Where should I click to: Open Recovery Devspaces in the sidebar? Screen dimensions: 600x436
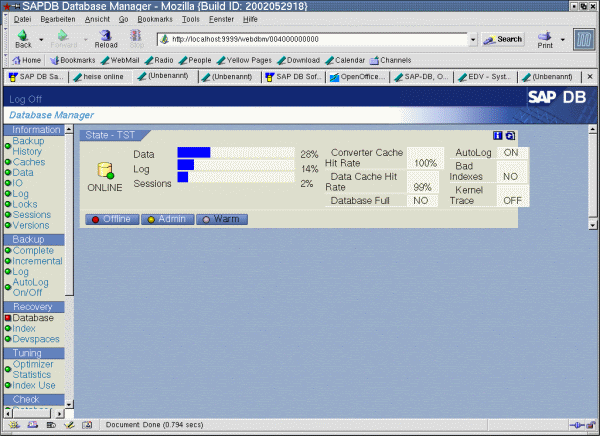pos(36,340)
